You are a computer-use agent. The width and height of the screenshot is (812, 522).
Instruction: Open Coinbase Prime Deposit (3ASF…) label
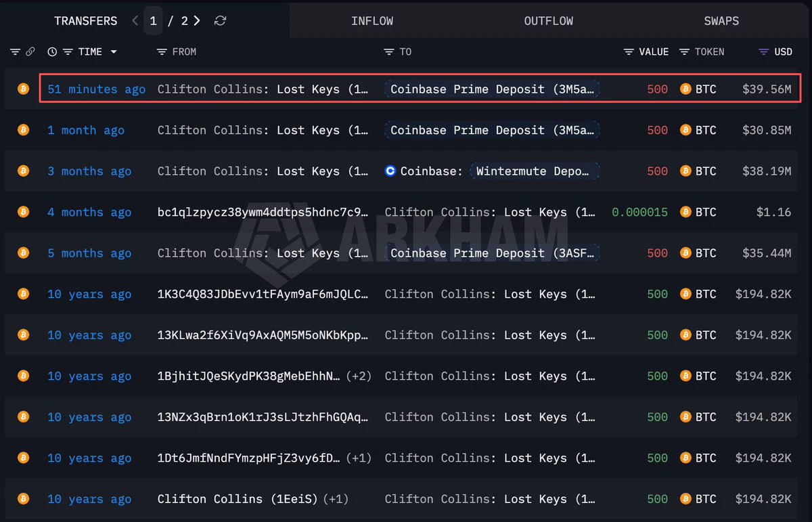(x=492, y=253)
